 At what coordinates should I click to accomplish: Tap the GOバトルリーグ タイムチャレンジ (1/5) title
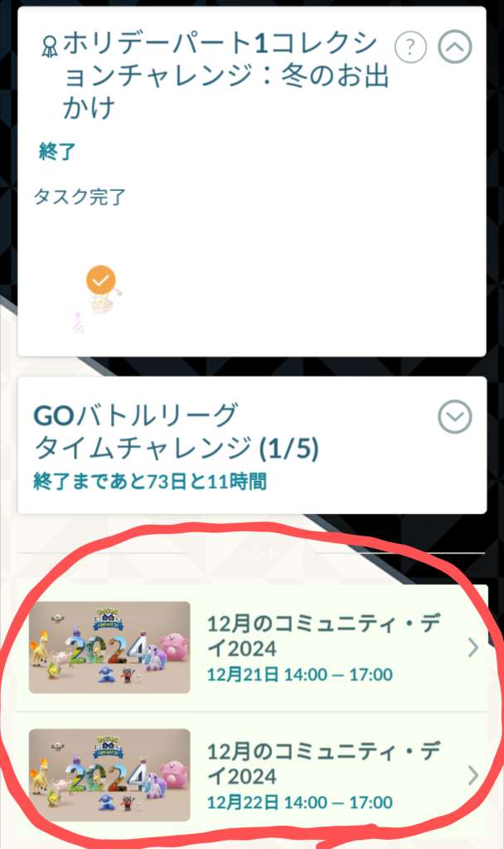click(x=177, y=431)
